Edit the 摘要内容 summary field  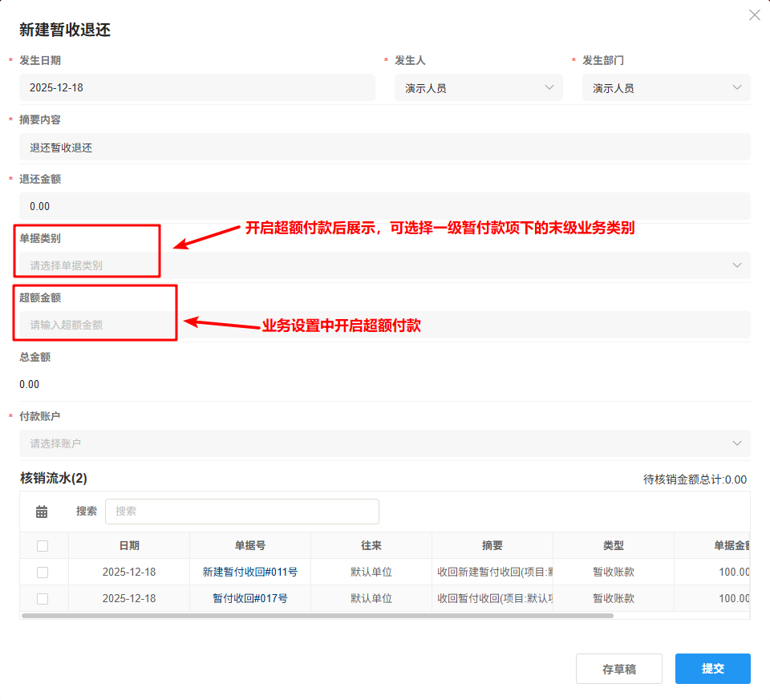(385, 147)
